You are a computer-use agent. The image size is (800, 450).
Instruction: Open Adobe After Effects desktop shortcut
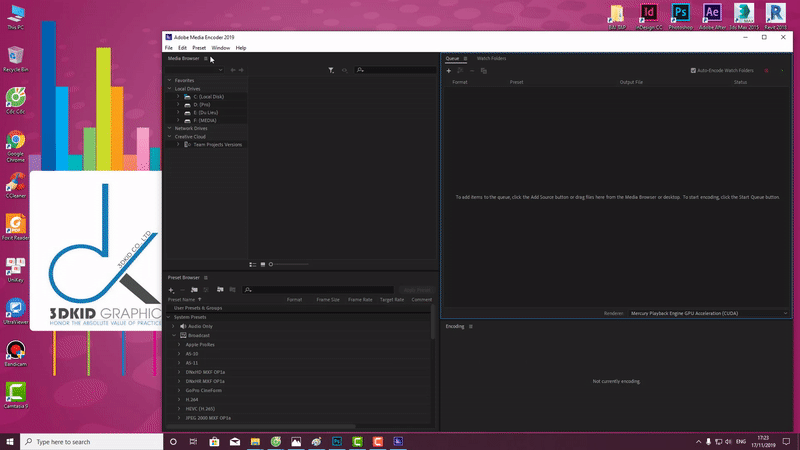712,16
